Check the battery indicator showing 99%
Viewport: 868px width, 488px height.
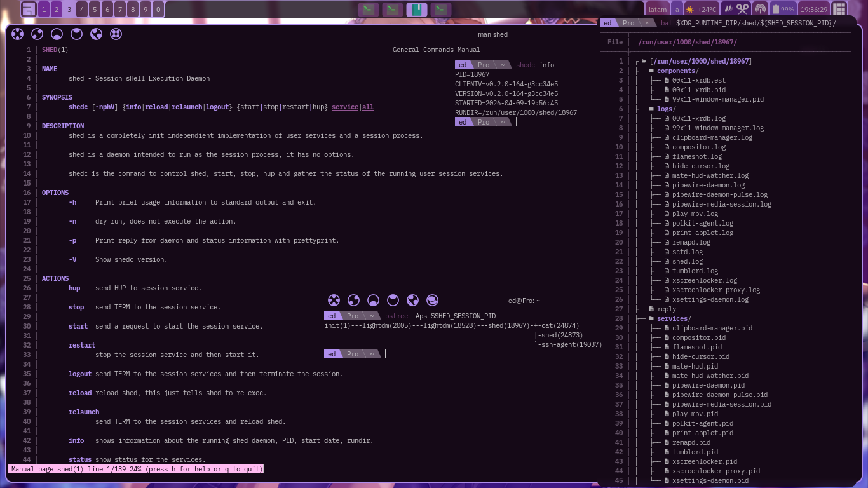[783, 10]
